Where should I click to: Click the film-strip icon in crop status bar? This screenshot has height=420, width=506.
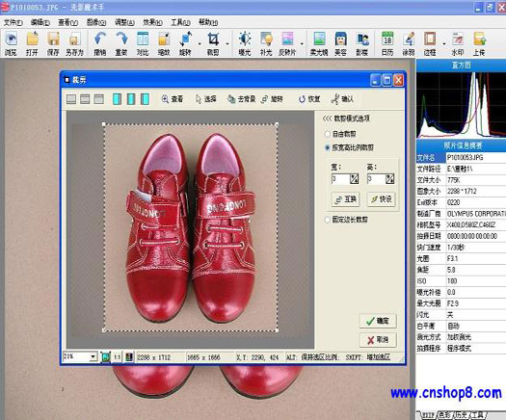(x=129, y=357)
